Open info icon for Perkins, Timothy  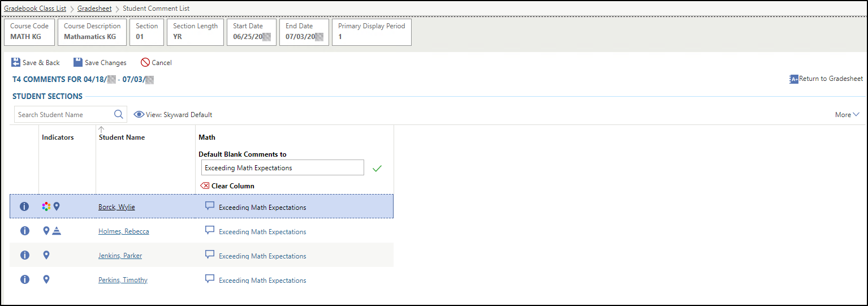coord(24,279)
